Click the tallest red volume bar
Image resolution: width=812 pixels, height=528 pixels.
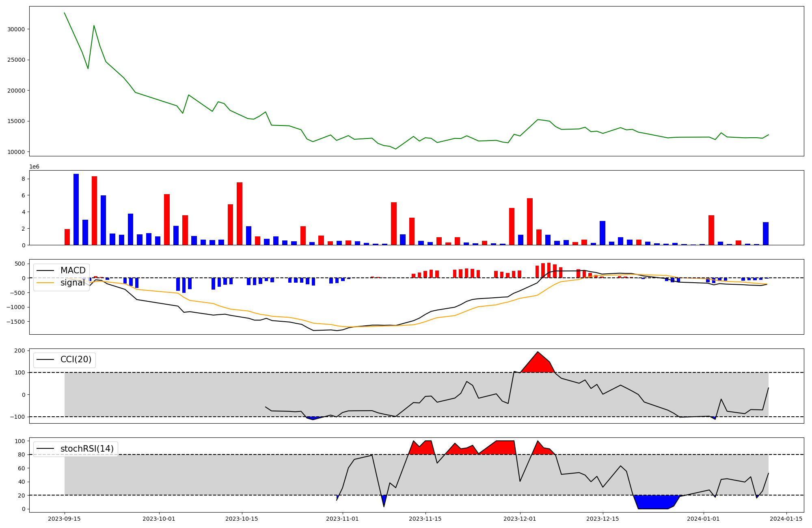94,210
